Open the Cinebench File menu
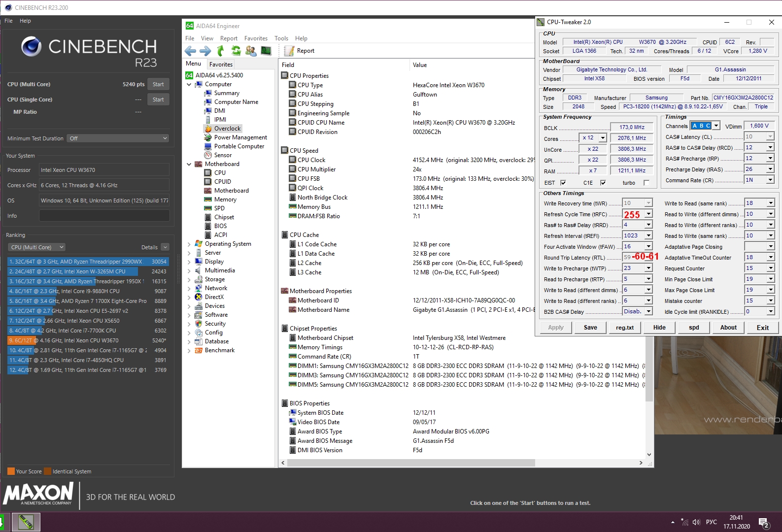This screenshot has height=532, width=782. tap(8, 21)
